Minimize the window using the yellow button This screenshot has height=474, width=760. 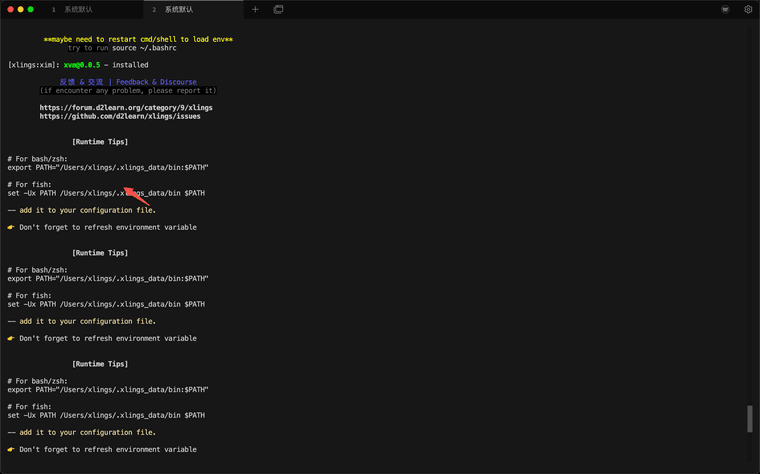20,9
